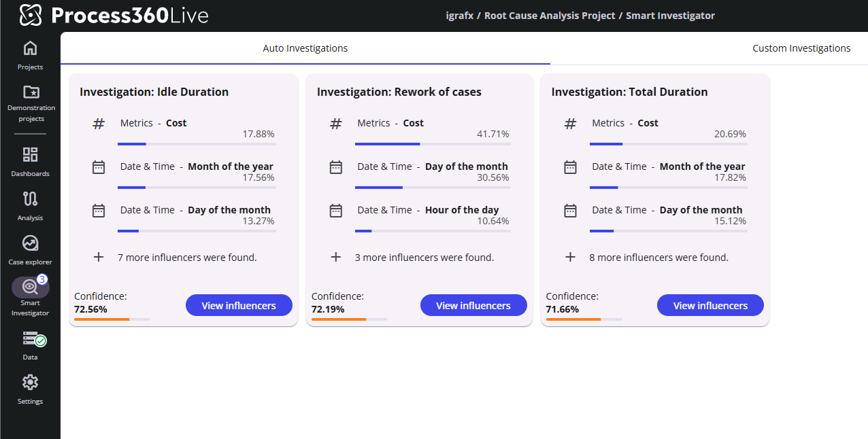The width and height of the screenshot is (868, 439).
Task: Click the Process360 Live logo icon
Action: point(31,15)
